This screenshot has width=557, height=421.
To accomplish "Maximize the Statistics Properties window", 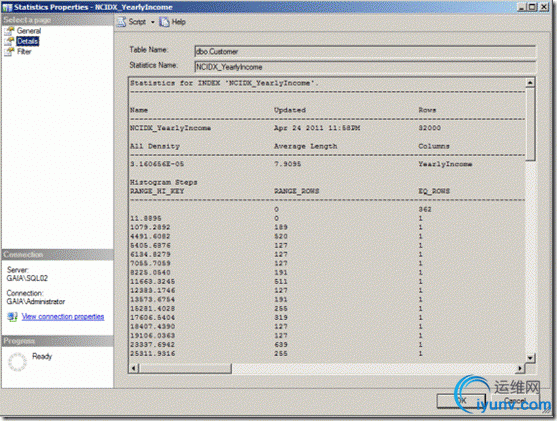I will 532,7.
